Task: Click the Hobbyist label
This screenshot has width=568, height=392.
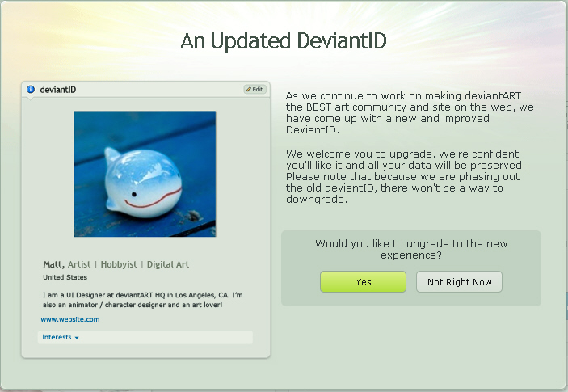Action: 119,264
